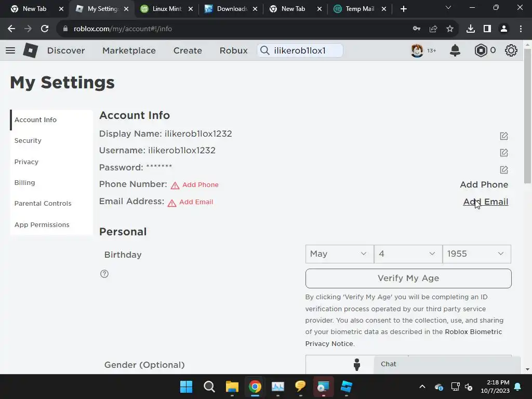The height and width of the screenshot is (399, 532).
Task: Open the taskbar search magnifier
Action: [209, 387]
